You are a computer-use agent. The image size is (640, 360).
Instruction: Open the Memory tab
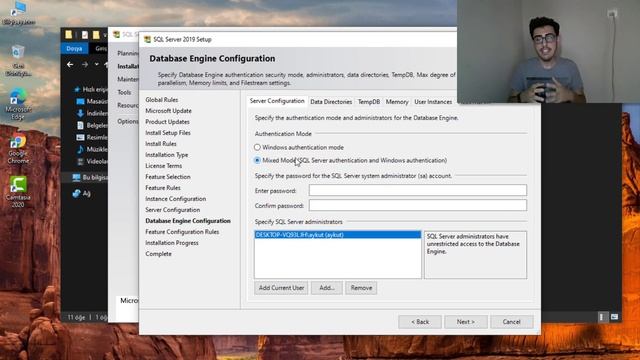click(397, 102)
